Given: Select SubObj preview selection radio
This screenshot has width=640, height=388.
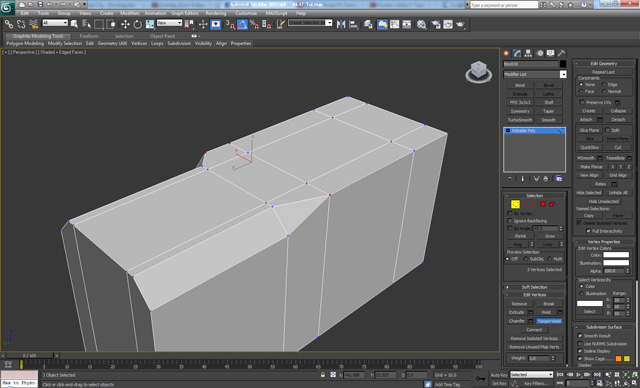Looking at the screenshot, I should [x=526, y=259].
